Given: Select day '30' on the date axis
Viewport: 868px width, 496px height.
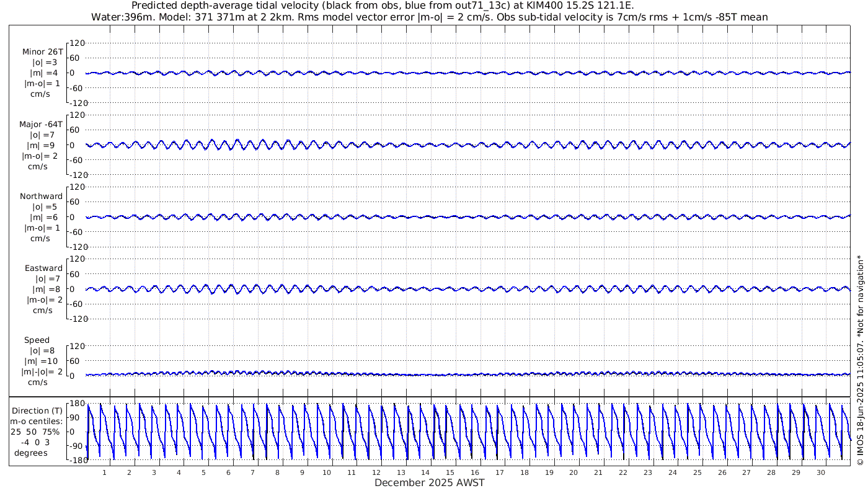Looking at the screenshot, I should click(820, 472).
